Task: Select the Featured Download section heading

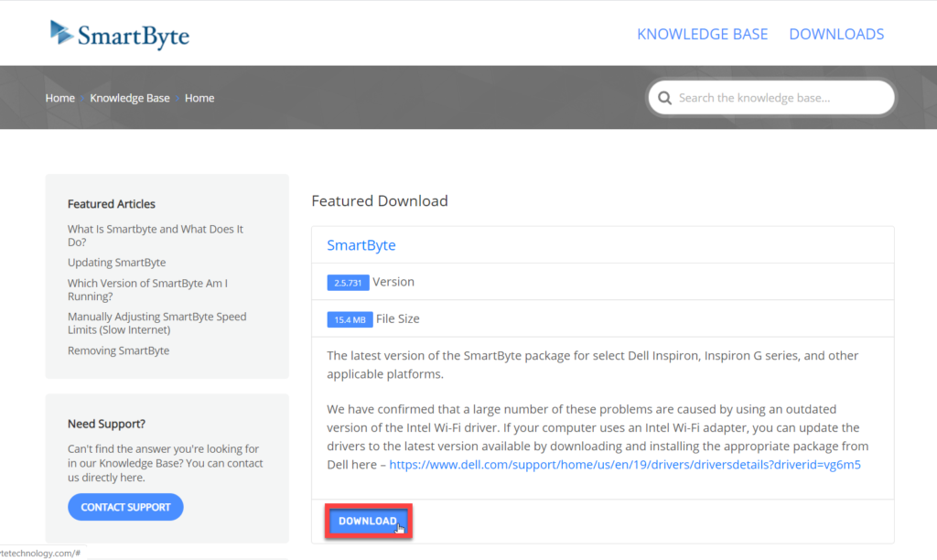Action: coord(379,200)
